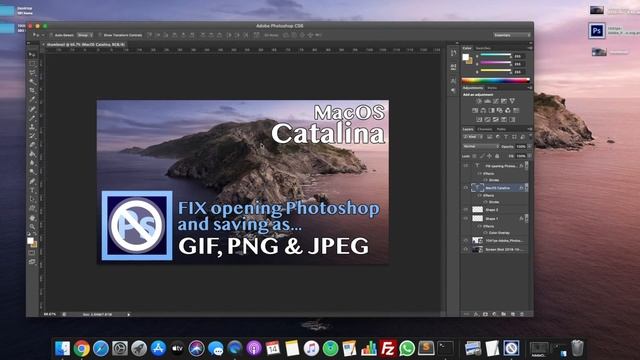
Task: Hide Color Overlay effect on Shape 1
Action: coord(486,233)
